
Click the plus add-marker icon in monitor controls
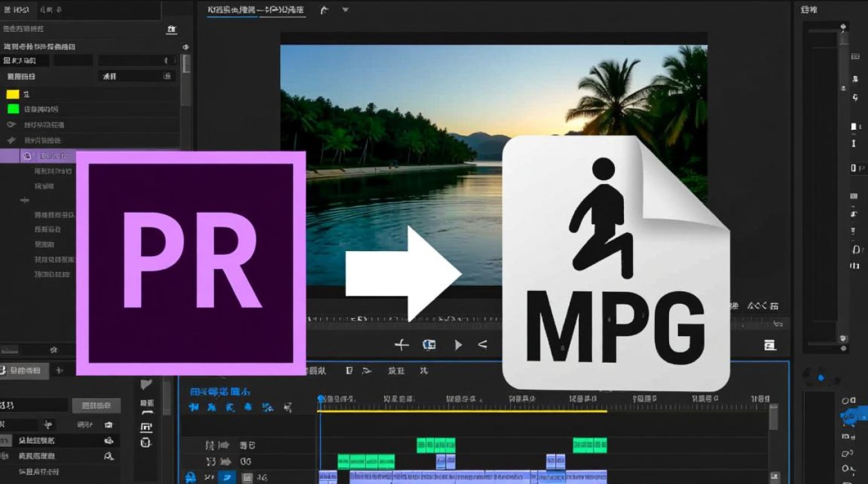click(402, 345)
